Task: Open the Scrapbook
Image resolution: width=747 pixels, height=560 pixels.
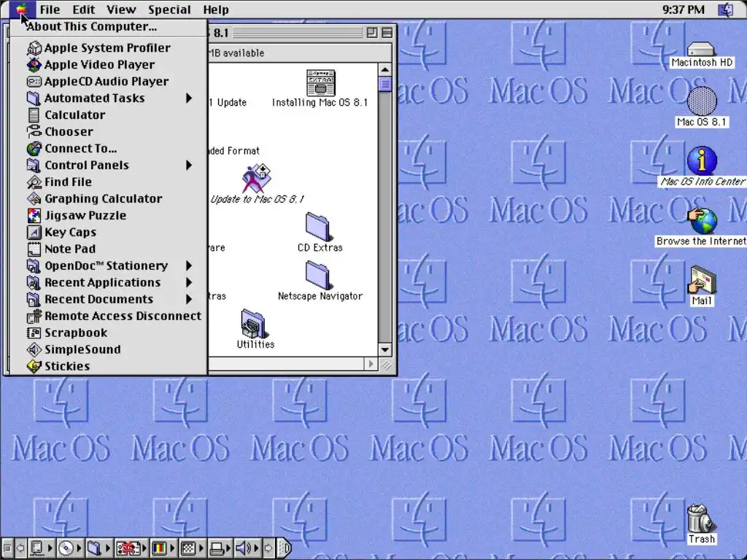Action: pyautogui.click(x=109, y=332)
